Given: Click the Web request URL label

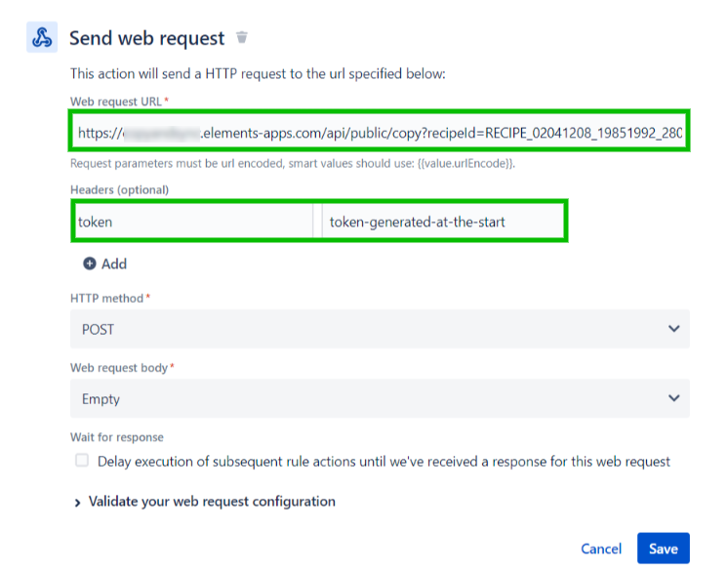Looking at the screenshot, I should (116, 102).
